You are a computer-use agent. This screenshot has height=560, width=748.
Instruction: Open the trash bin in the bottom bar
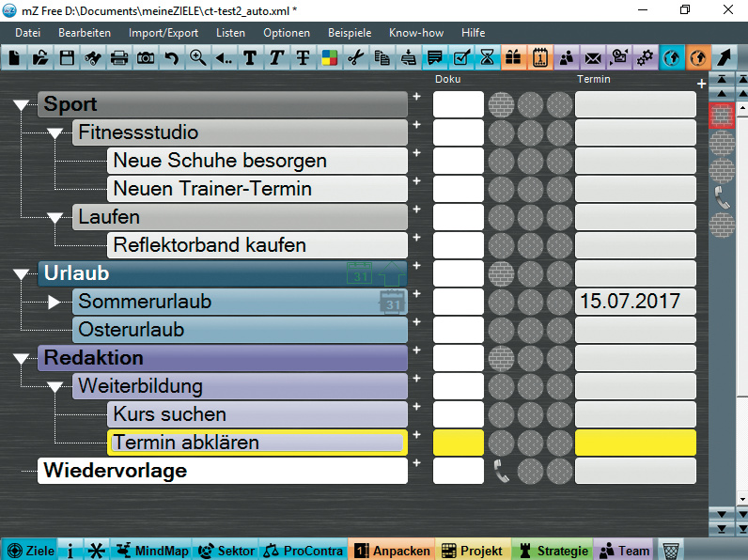670,551
